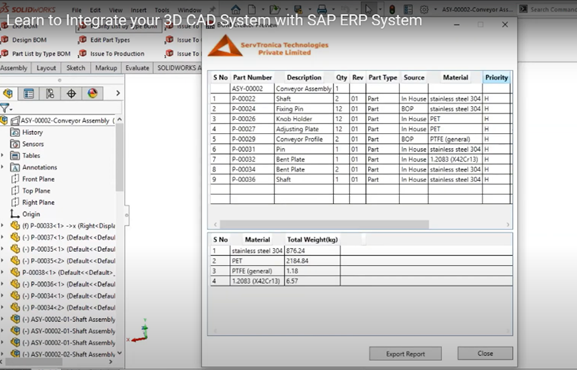Click the Design BOM toolbar icon
Screen dimensions: 577x370
[4, 40]
